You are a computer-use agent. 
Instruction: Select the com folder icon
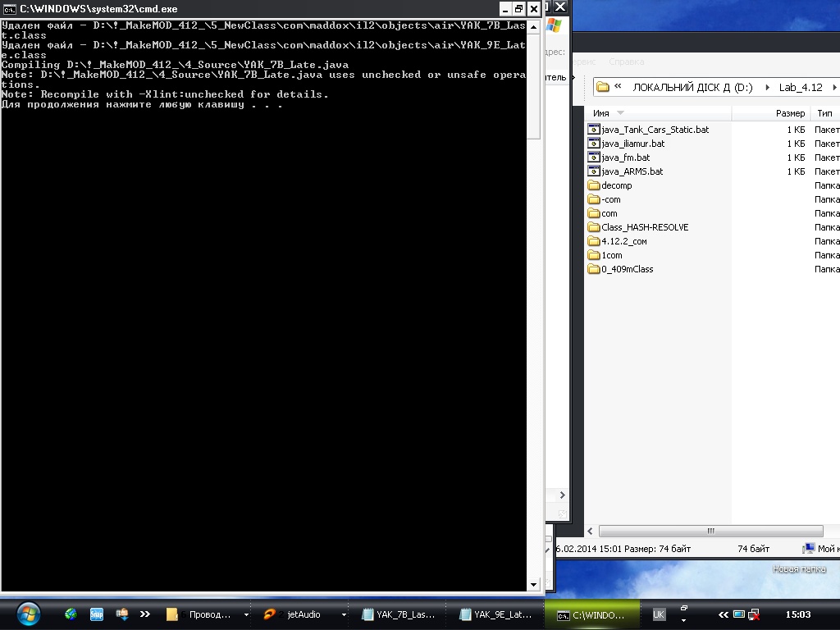pyautogui.click(x=594, y=213)
